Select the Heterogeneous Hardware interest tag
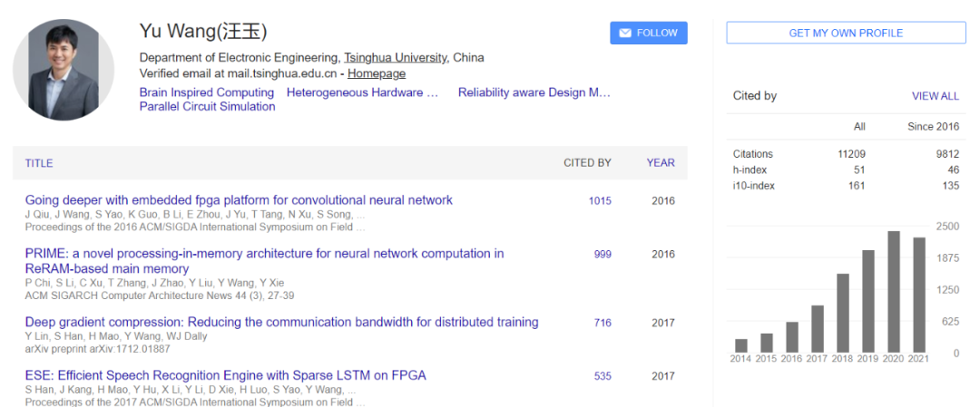 (362, 92)
